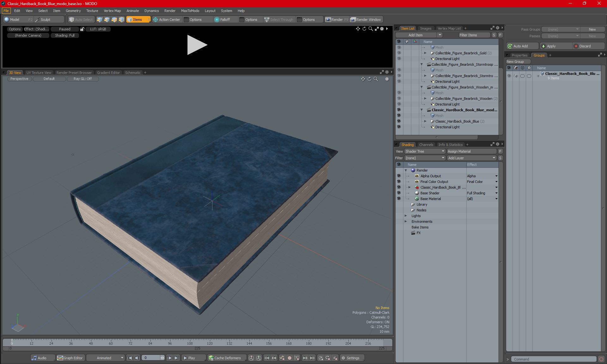Toggle Base Shader visibility
Image resolution: width=607 pixels, height=364 pixels.
pyautogui.click(x=399, y=193)
